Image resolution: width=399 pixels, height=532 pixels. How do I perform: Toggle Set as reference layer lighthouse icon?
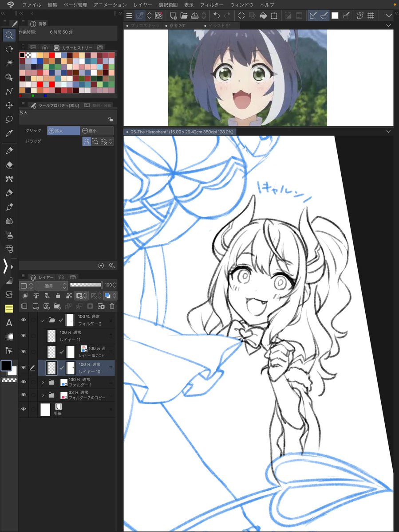[36, 296]
